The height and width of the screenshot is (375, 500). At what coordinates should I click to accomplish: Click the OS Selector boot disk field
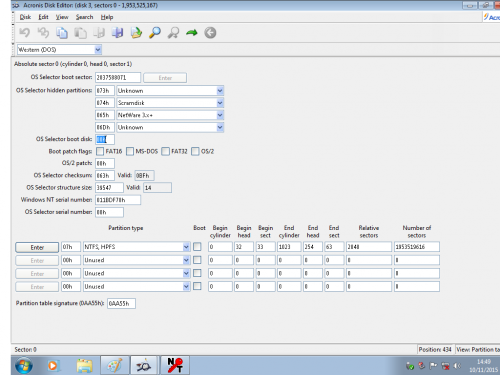coord(105,139)
